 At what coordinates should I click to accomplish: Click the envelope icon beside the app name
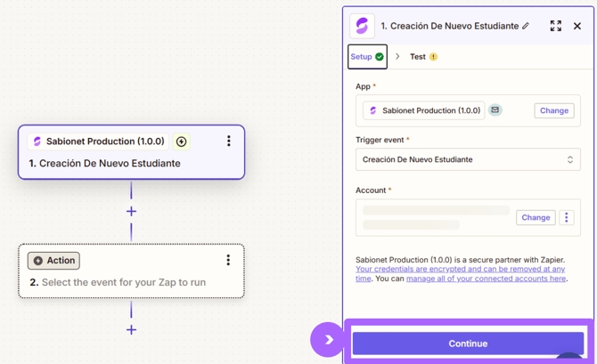495,110
